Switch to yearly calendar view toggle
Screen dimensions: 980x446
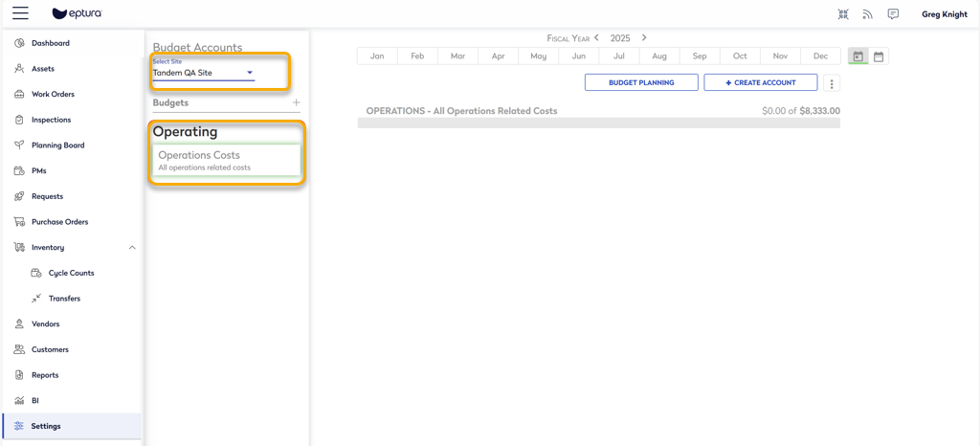tap(879, 56)
